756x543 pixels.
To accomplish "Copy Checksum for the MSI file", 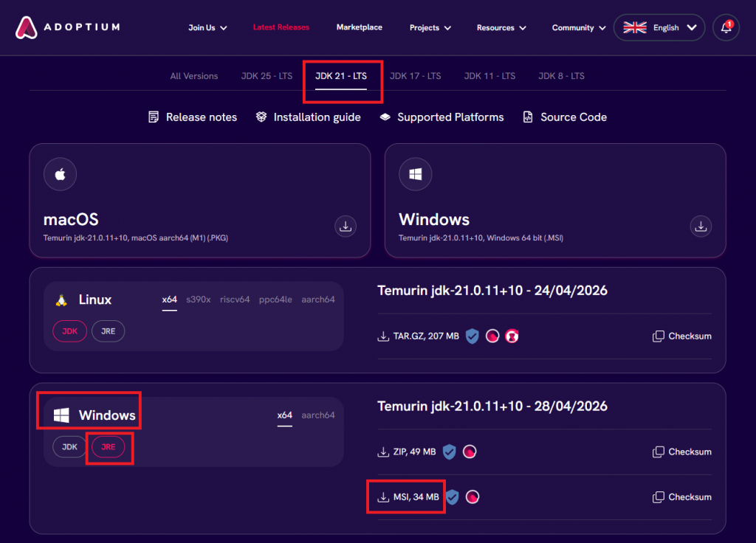I will pyautogui.click(x=681, y=497).
